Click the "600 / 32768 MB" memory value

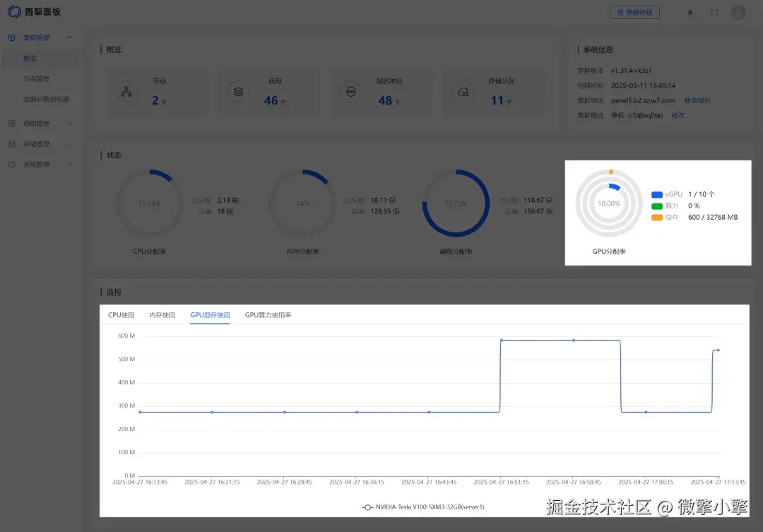pyautogui.click(x=713, y=218)
